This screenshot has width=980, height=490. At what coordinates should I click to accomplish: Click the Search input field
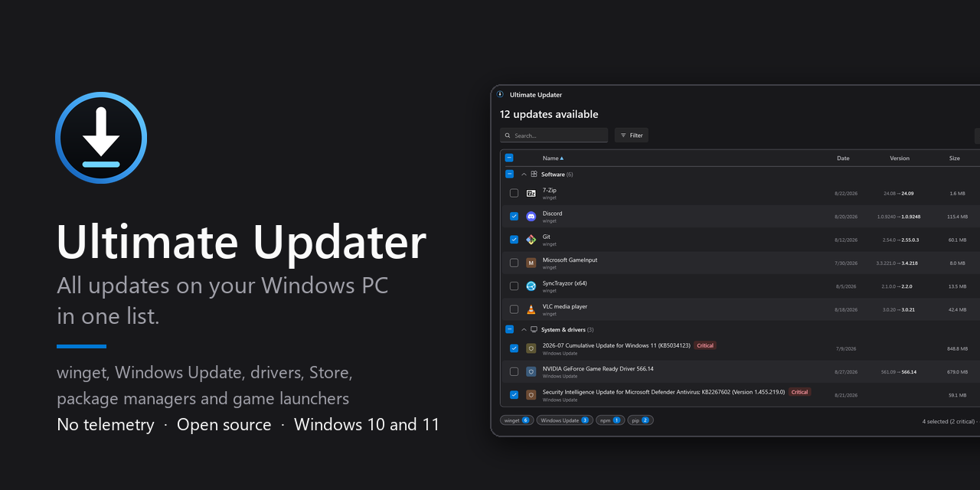coord(554,136)
